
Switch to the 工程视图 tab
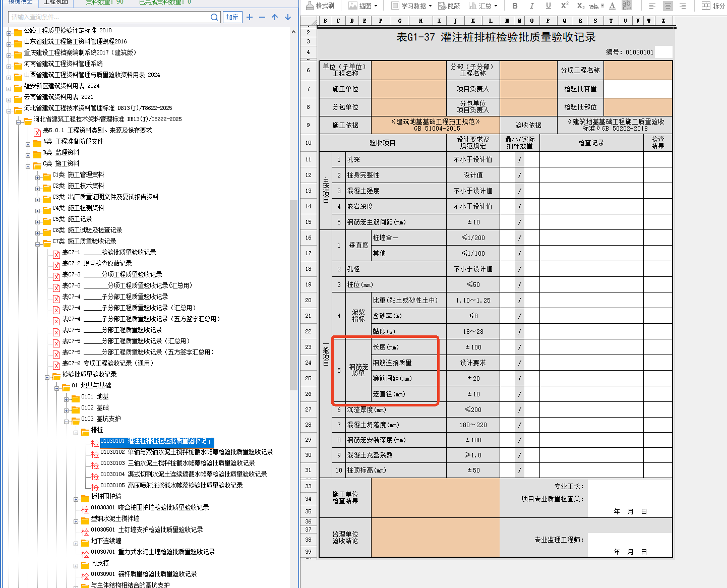pos(55,2)
